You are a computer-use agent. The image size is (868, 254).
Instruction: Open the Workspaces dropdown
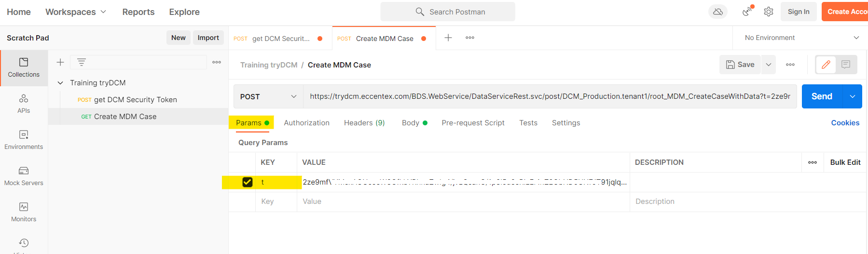pos(76,12)
